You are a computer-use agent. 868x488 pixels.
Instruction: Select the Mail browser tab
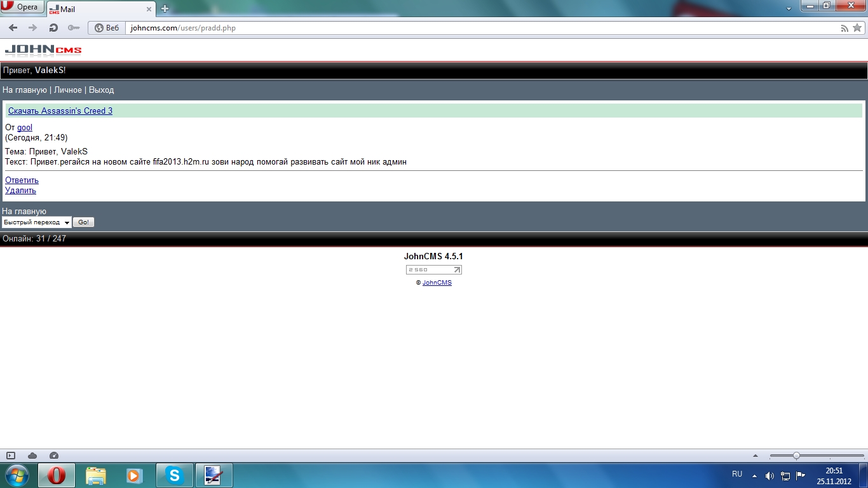point(101,10)
